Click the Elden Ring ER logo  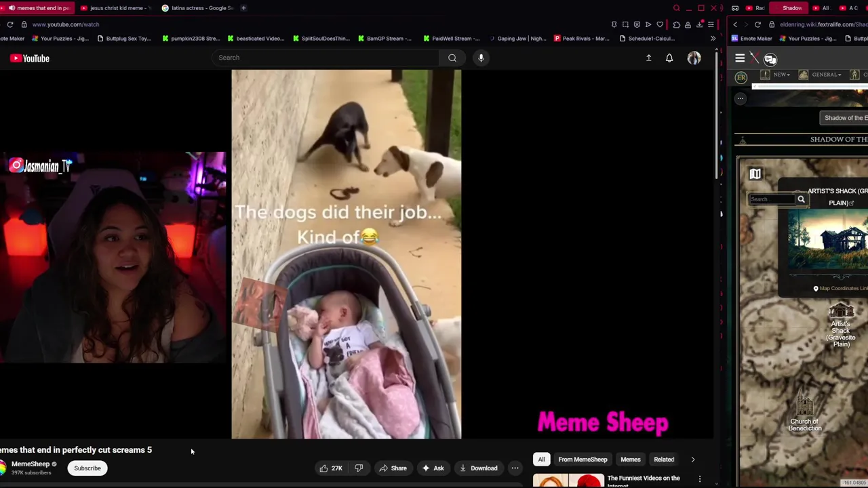pos(741,77)
